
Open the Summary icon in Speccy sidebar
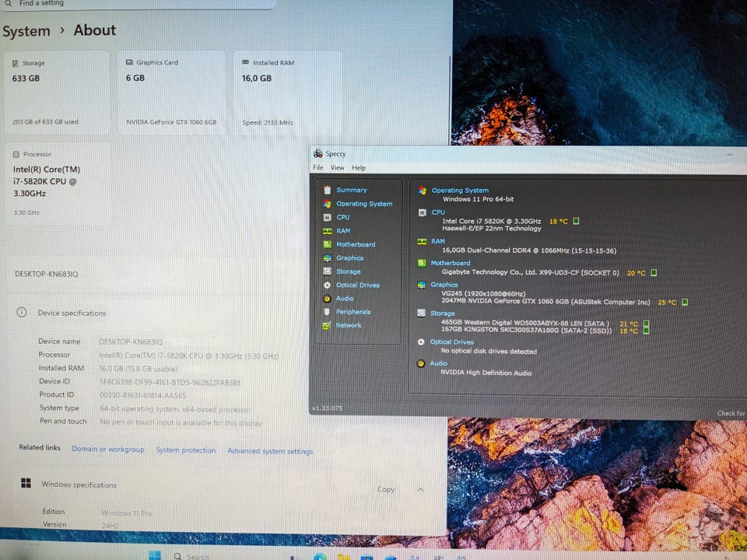[x=328, y=190]
